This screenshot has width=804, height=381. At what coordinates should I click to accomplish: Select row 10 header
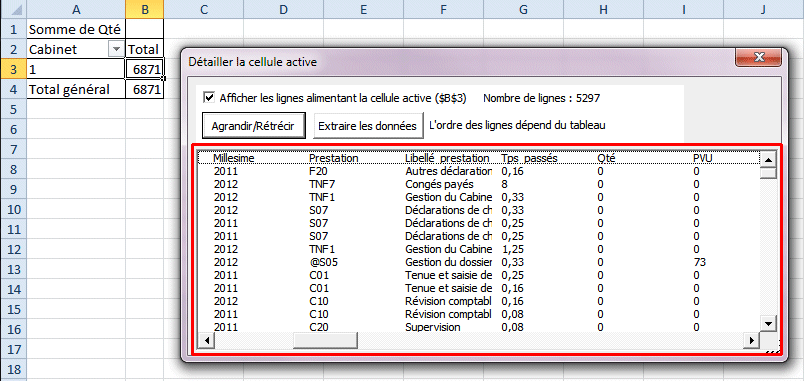click(x=13, y=209)
